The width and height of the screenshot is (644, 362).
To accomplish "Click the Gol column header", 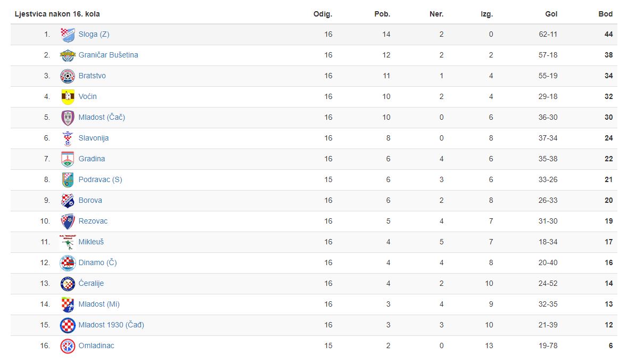I will click(551, 14).
